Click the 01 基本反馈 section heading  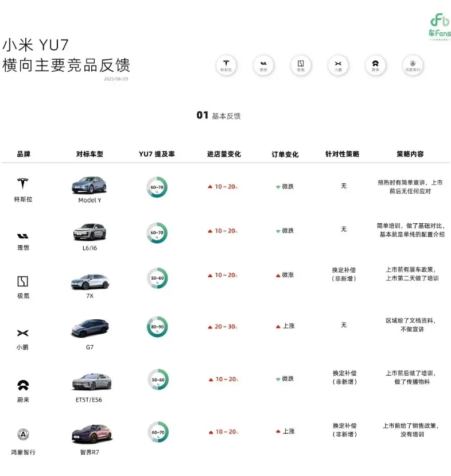[x=219, y=115]
